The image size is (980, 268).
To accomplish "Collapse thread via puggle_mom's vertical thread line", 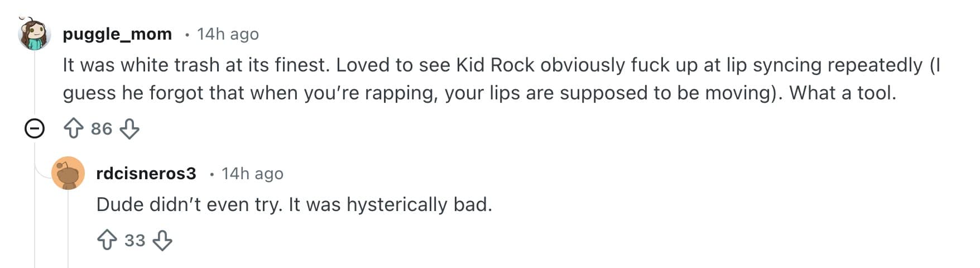I will click(35, 84).
